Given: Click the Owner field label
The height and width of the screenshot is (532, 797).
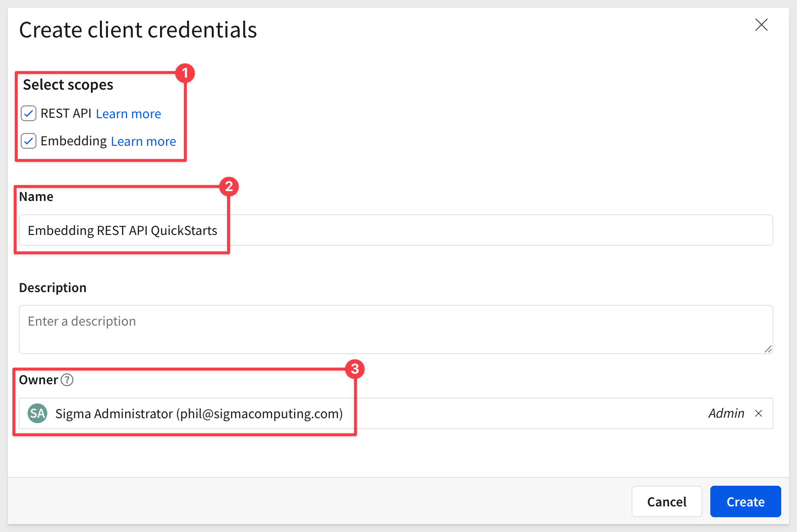Looking at the screenshot, I should point(38,380).
